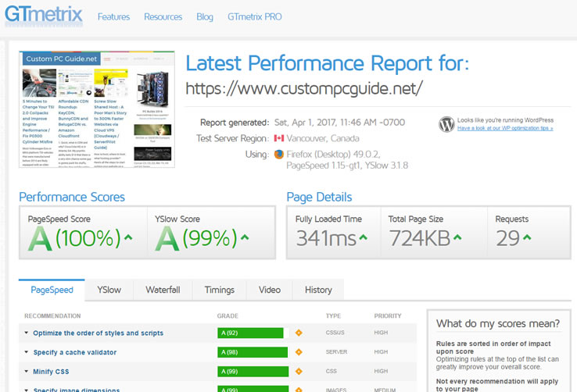This screenshot has width=577, height=392.
Task: Click the Fully Loaded Time up arrow
Action: 364,237
